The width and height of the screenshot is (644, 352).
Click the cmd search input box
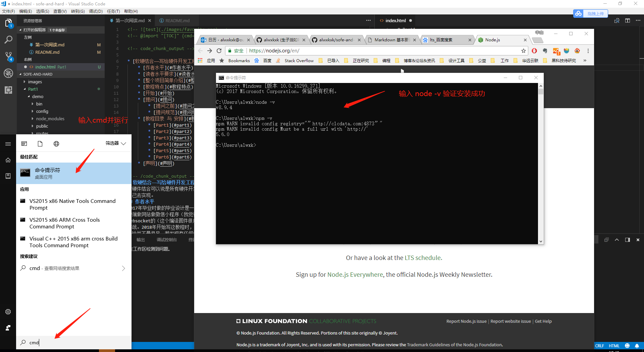tap(74, 343)
